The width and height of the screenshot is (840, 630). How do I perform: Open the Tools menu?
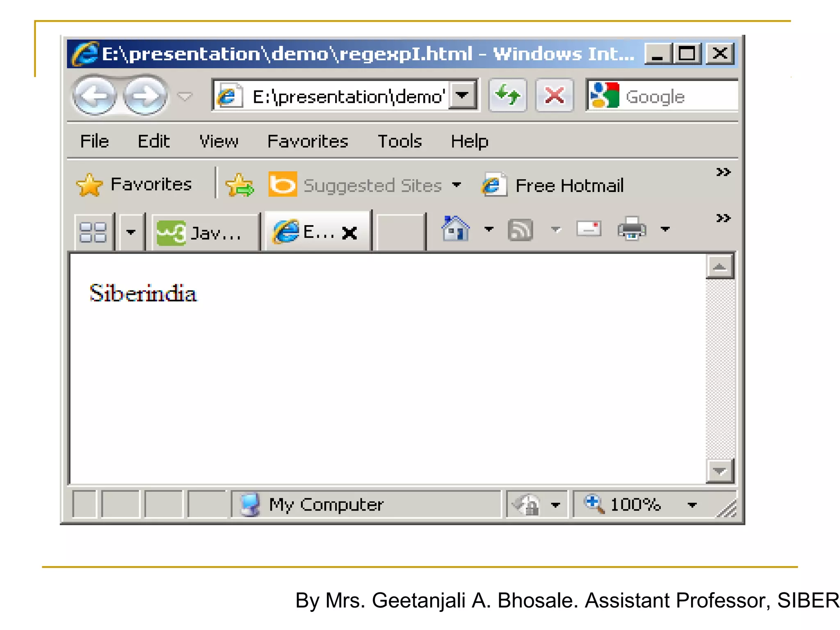pos(399,141)
